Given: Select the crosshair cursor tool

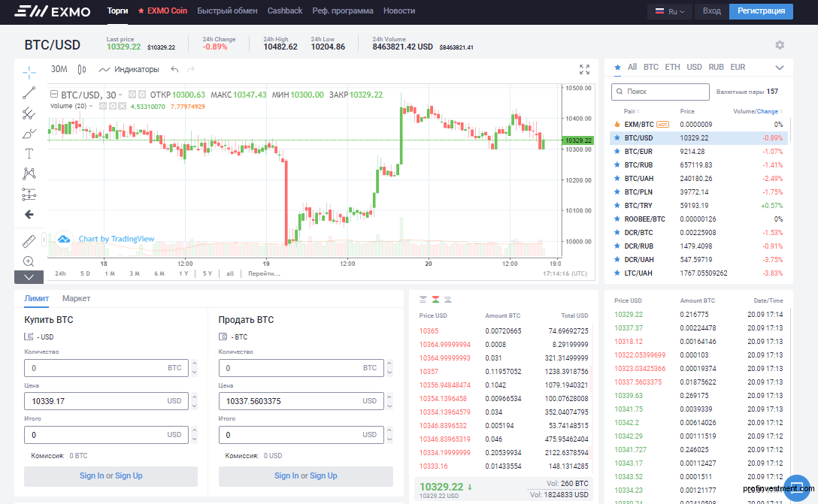Looking at the screenshot, I should pos(29,73).
